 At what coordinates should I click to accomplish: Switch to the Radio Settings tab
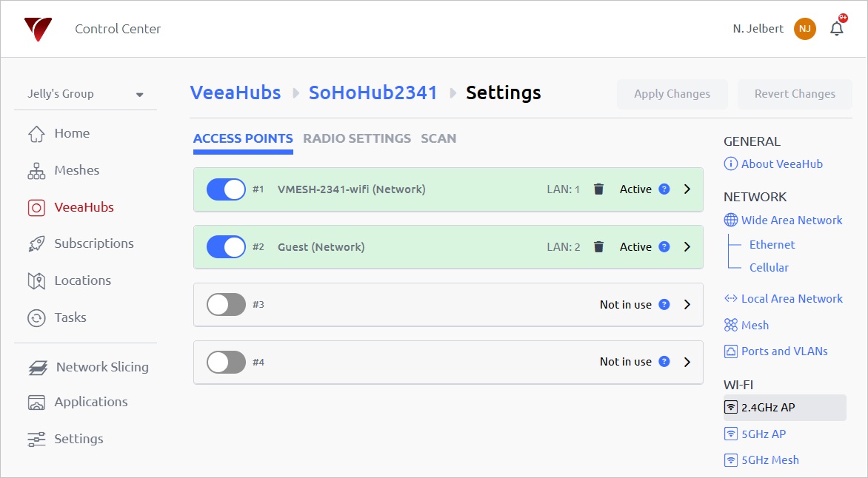tap(357, 138)
